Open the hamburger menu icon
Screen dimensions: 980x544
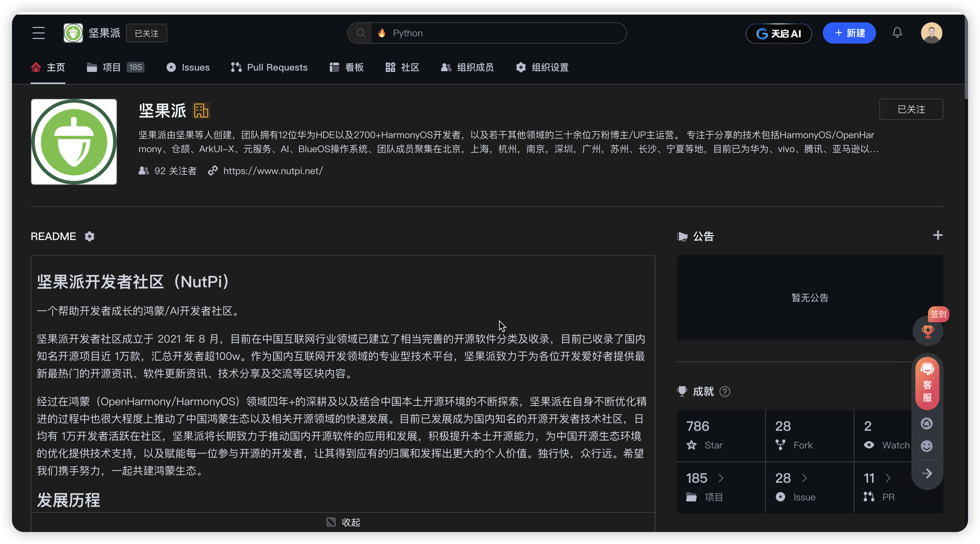(x=38, y=33)
